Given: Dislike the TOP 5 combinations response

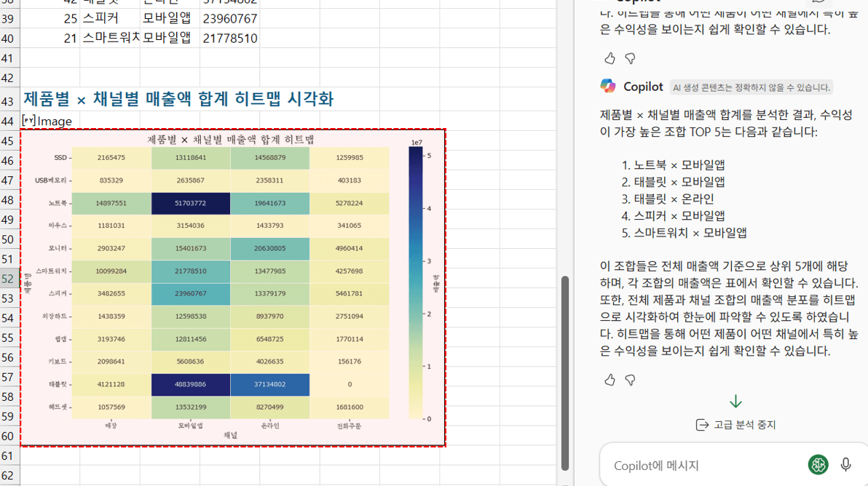Looking at the screenshot, I should [x=631, y=380].
